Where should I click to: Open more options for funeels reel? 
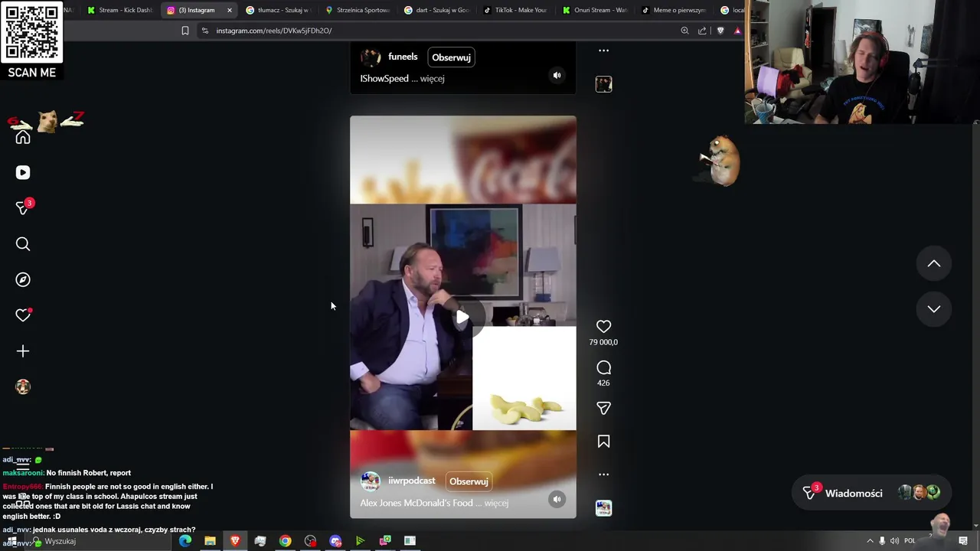coord(603,51)
